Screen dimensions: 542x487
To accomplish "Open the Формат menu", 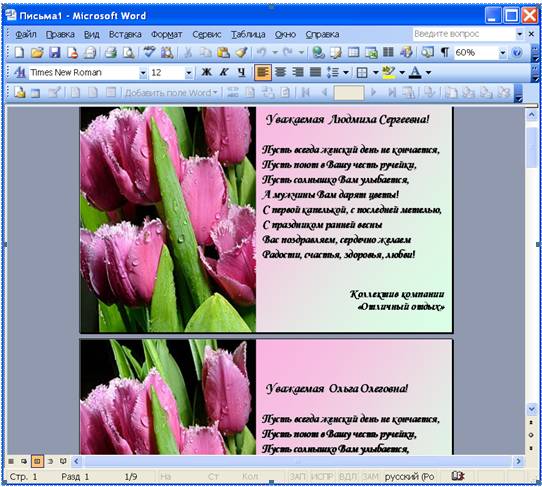I will click(x=167, y=34).
